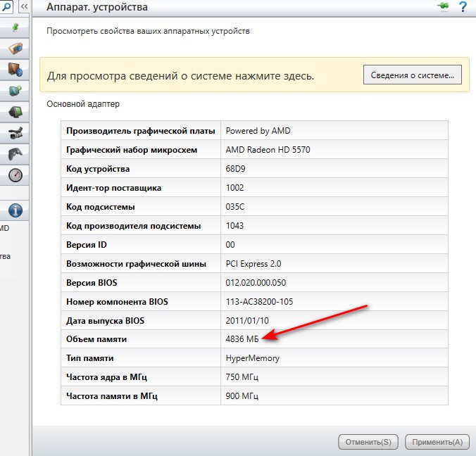The width and height of the screenshot is (476, 456).
Task: Click the 'Основной адаптер' heading
Action: click(83, 104)
